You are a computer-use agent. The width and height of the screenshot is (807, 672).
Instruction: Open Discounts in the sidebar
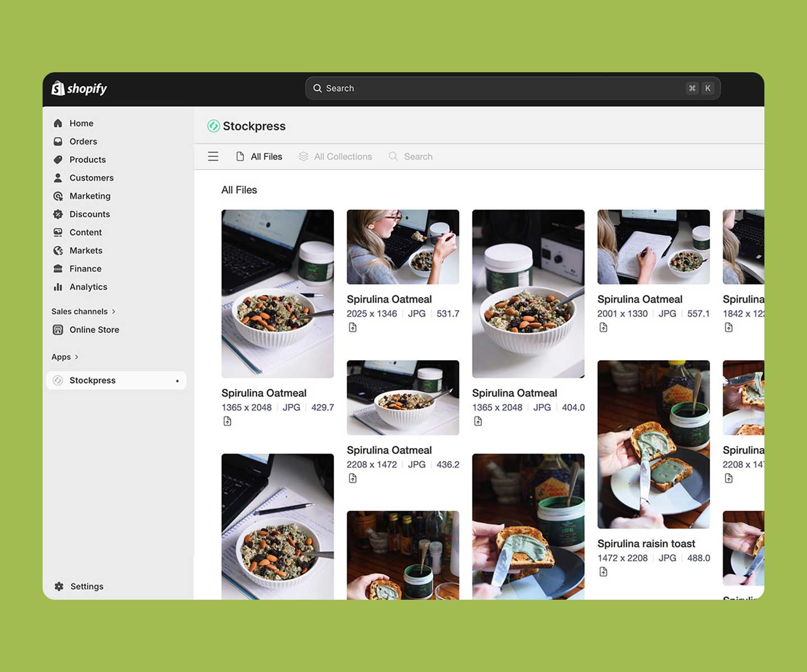pyautogui.click(x=90, y=214)
